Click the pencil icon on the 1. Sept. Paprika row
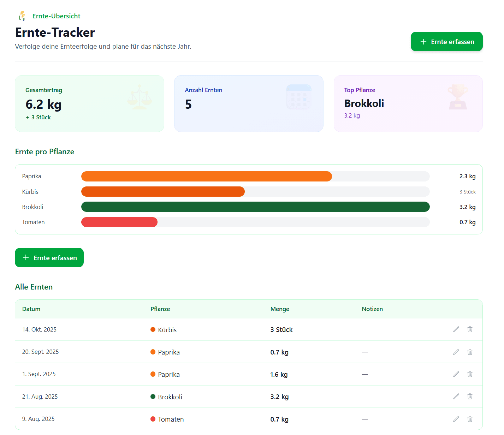Viewport: 504px width, 435px height. (456, 374)
